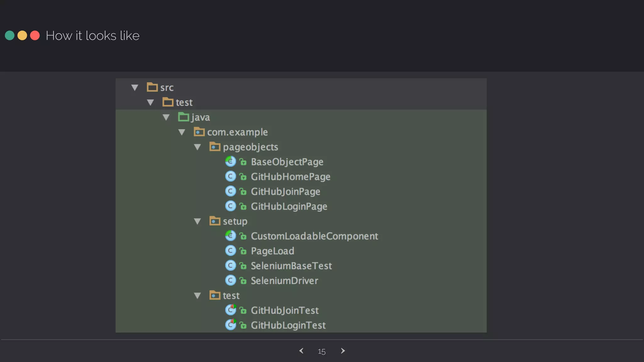Click the class icon next to GitHubHomePage
The height and width of the screenshot is (362, 644).
tap(230, 176)
